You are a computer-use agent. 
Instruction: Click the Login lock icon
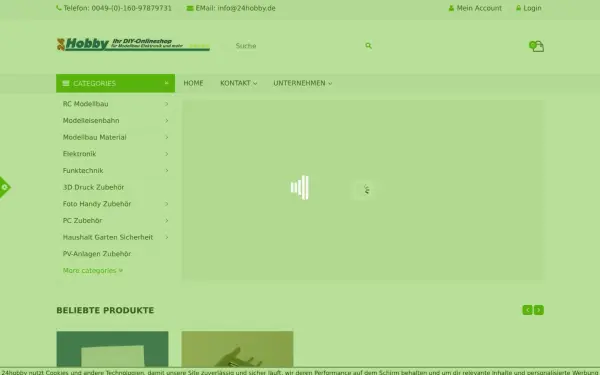518,8
